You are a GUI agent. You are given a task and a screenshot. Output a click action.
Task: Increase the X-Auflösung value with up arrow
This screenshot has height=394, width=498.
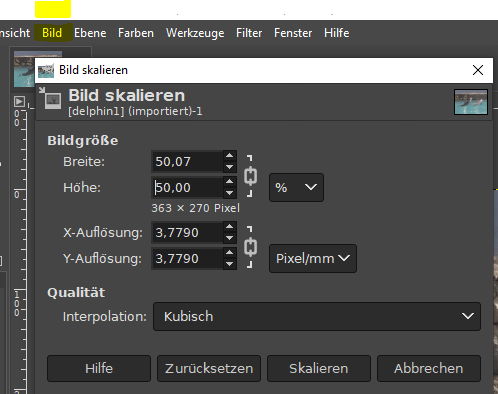229,227
